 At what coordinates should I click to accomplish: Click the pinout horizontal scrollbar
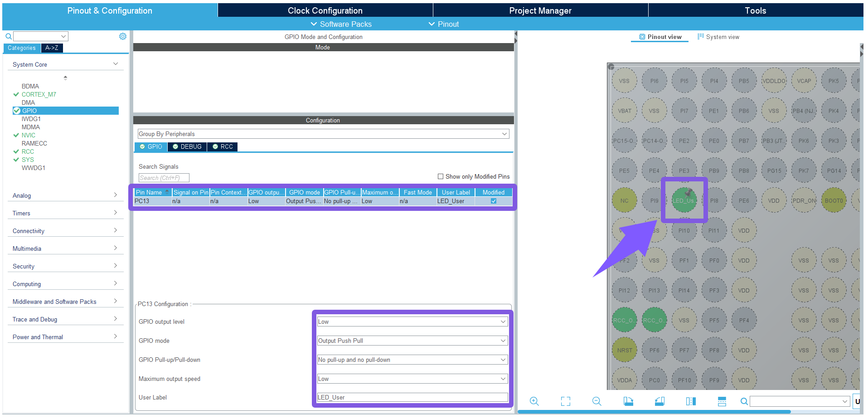pyautogui.click(x=654, y=412)
